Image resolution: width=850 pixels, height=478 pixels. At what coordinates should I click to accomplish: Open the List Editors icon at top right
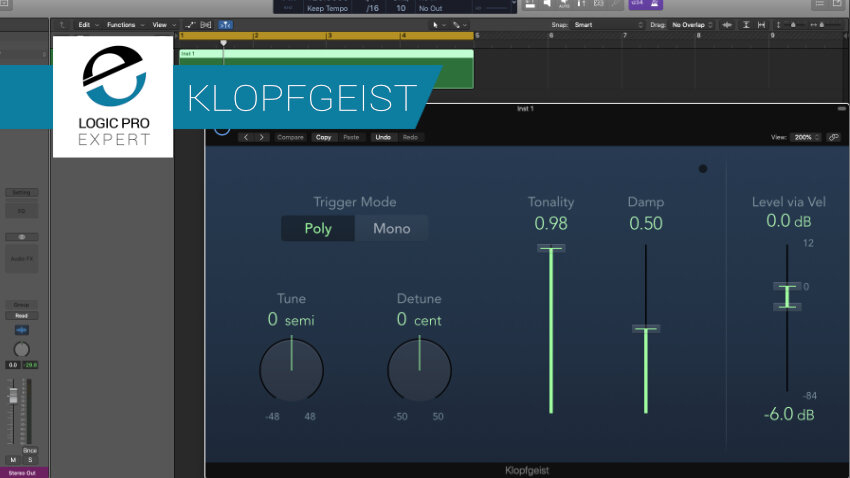point(820,4)
